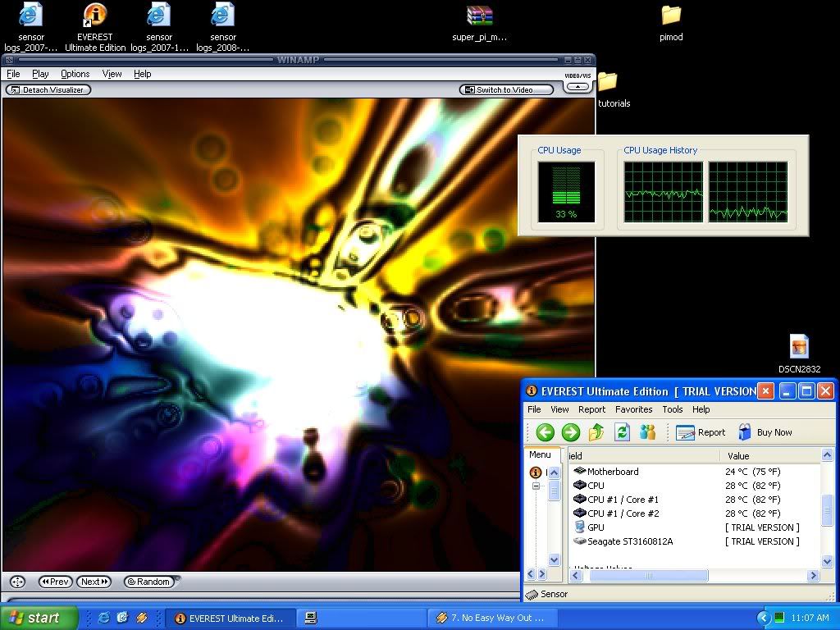Click the EVEREST info icon in Menu tree
The image size is (840, 630).
[x=535, y=472]
